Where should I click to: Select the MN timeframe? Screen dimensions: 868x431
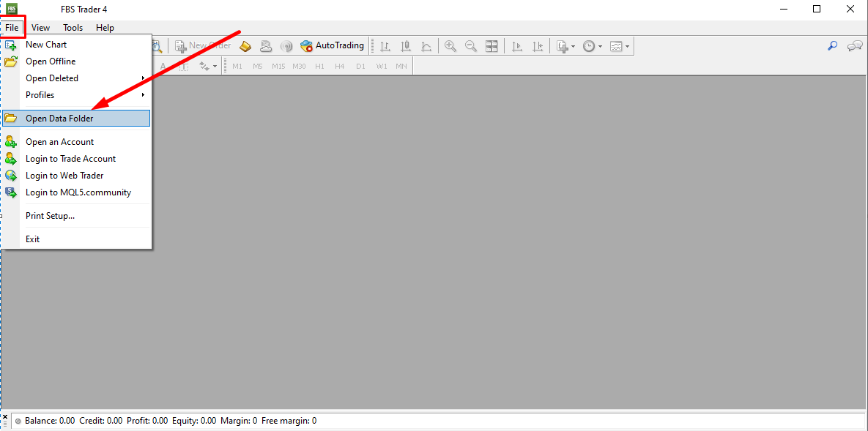401,67
